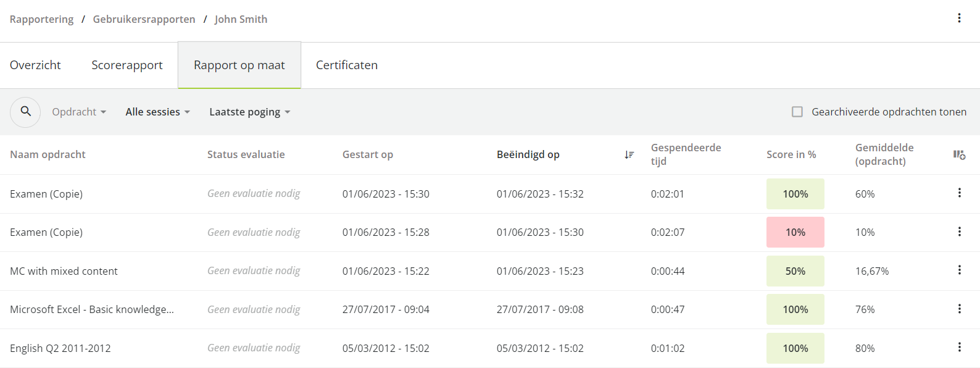Open the Scorerapport tab
The height and width of the screenshot is (368, 980).
pos(127,65)
